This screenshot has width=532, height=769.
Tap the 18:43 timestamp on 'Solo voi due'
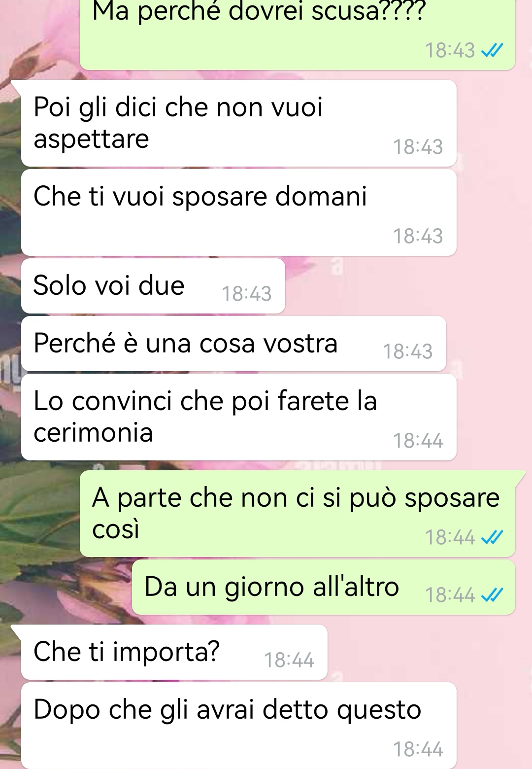pos(246,294)
